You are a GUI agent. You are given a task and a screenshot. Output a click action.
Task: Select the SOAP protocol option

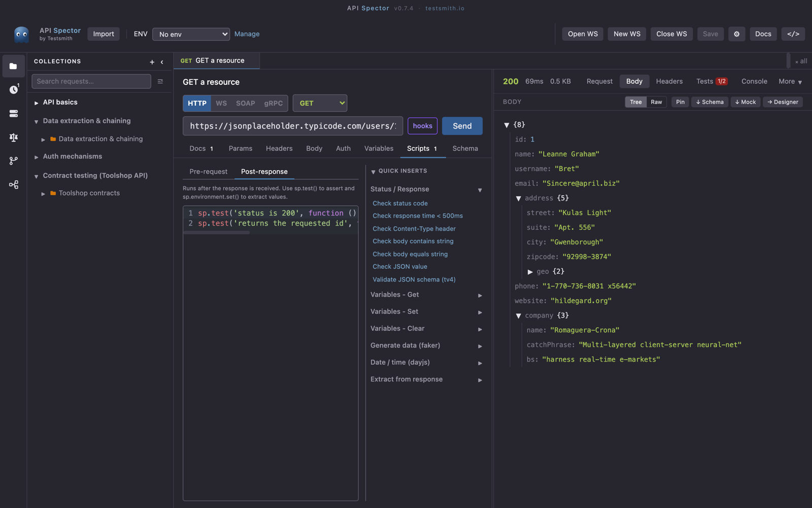[246, 103]
